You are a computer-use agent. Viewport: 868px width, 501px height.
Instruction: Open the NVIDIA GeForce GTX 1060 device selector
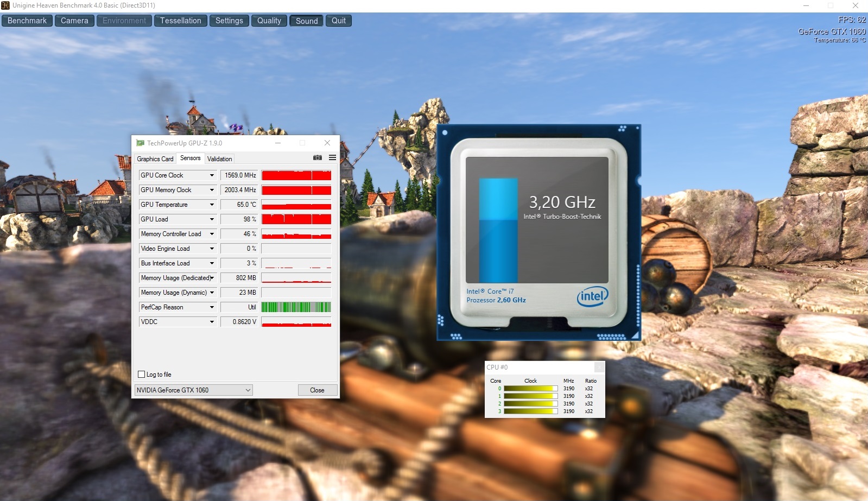[x=193, y=390]
